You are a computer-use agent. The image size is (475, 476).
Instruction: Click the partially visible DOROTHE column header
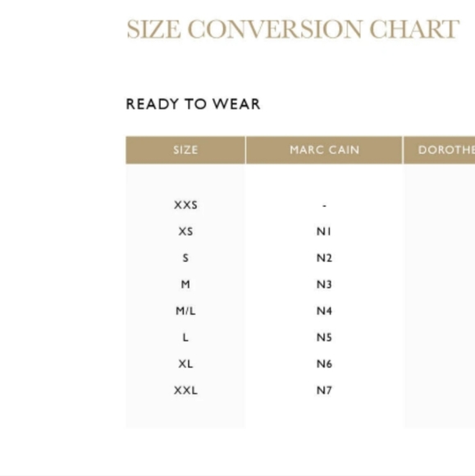[x=439, y=150]
